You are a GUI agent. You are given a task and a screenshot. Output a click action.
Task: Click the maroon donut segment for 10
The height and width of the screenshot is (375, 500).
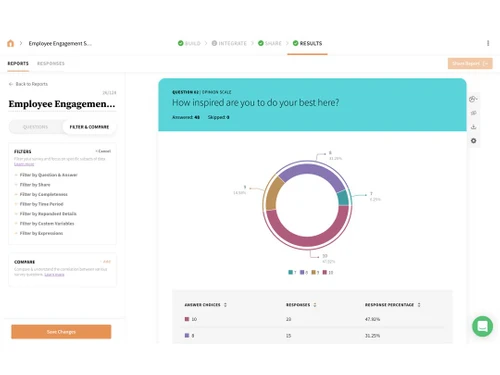click(307, 241)
